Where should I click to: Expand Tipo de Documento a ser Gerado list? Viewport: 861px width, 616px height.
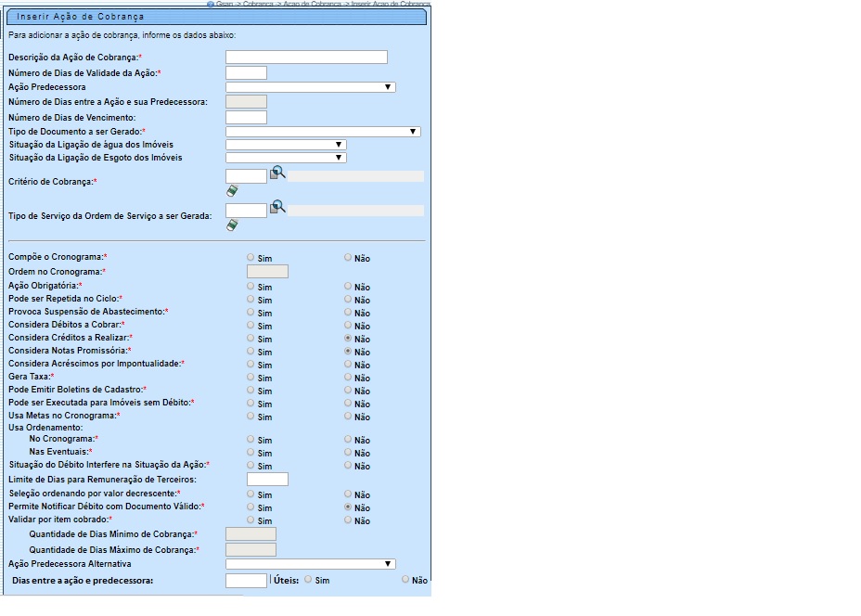pos(323,132)
